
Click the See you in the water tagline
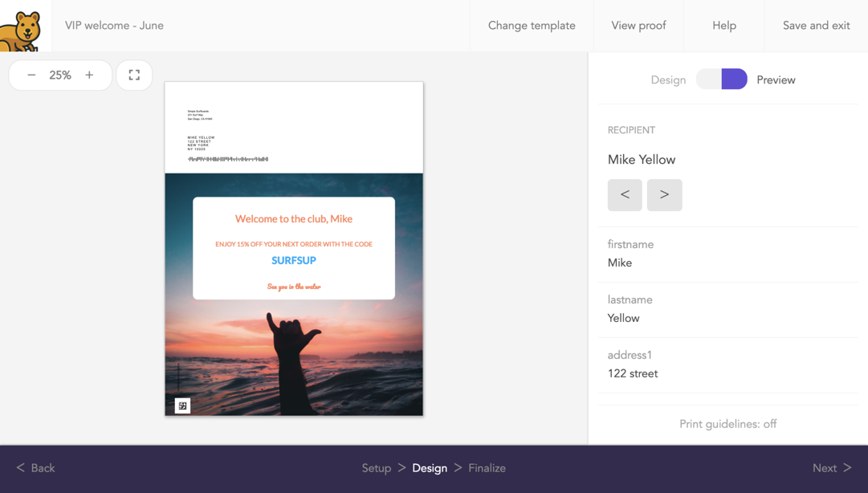coord(294,287)
